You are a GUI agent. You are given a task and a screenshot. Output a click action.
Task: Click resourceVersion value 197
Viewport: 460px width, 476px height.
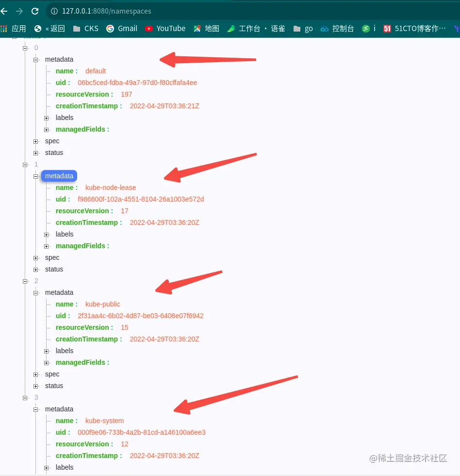click(127, 94)
